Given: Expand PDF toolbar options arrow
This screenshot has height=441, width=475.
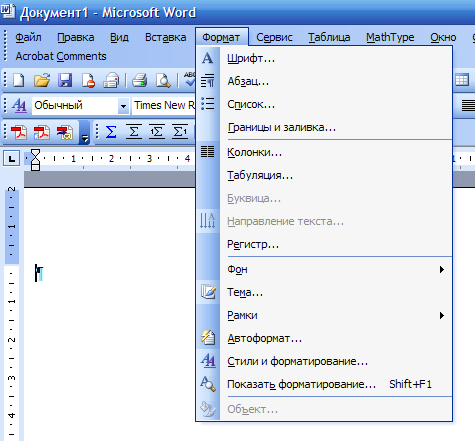Looking at the screenshot, I should coord(85,133).
